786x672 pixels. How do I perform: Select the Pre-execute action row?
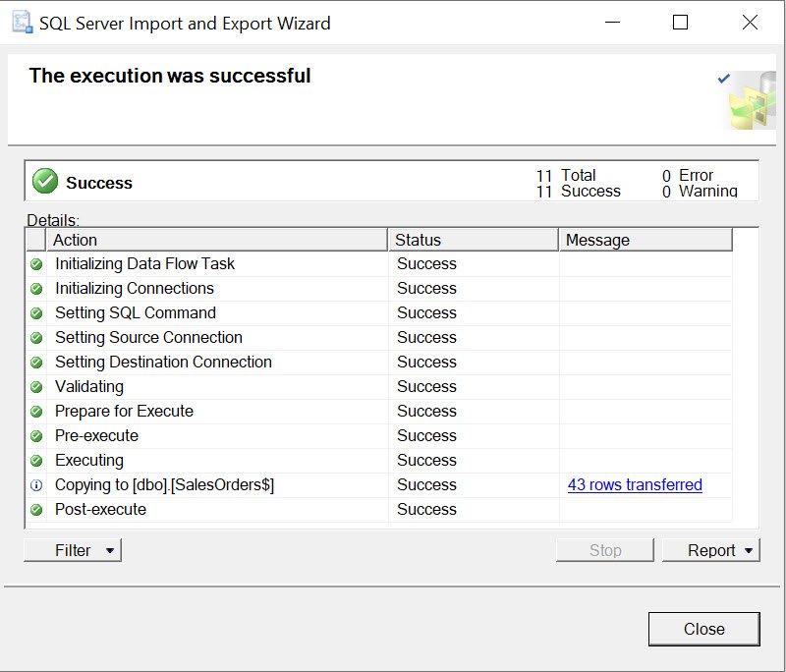pyautogui.click(x=379, y=435)
